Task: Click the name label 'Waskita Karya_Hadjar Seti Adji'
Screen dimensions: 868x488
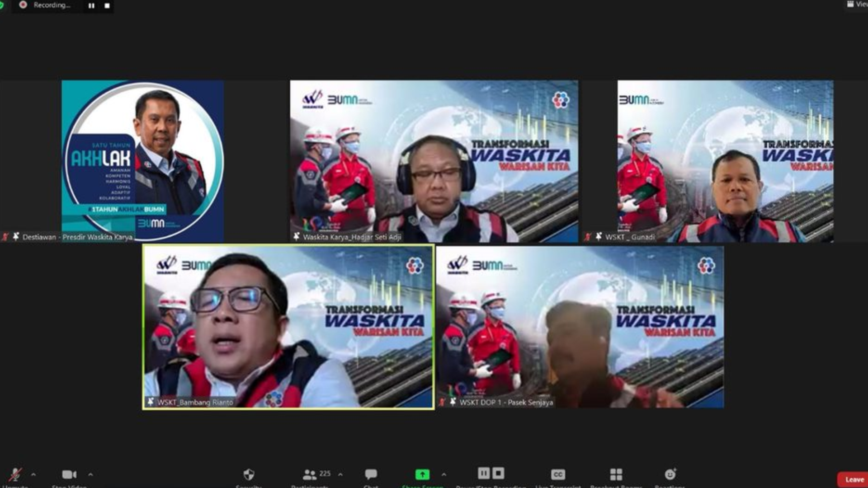Action: [x=352, y=237]
